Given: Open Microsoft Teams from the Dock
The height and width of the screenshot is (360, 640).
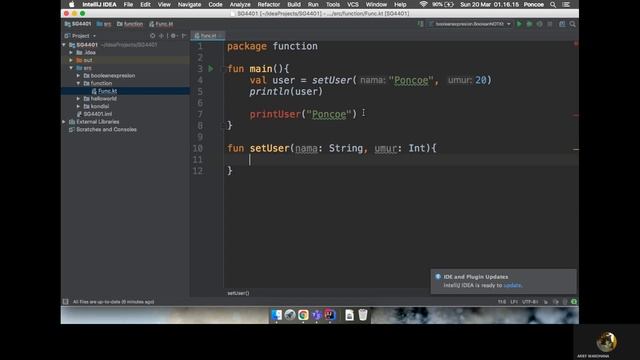Looking at the screenshot, I should point(317,315).
